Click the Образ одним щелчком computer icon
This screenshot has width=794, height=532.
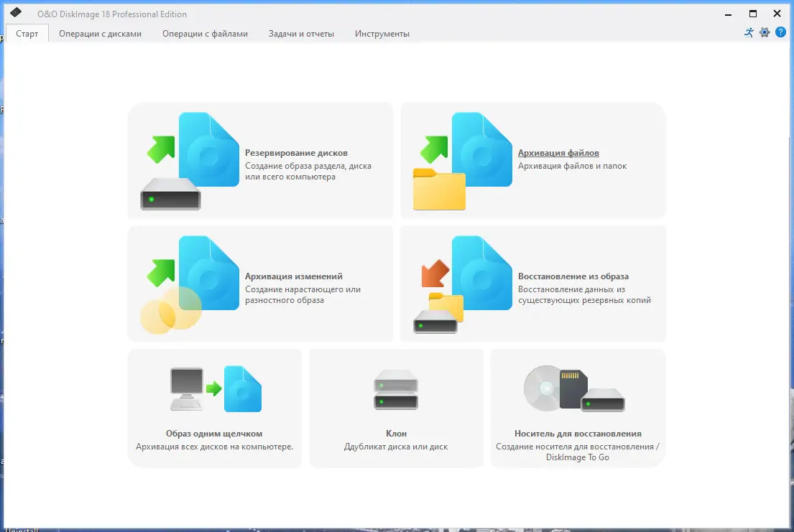[216, 388]
